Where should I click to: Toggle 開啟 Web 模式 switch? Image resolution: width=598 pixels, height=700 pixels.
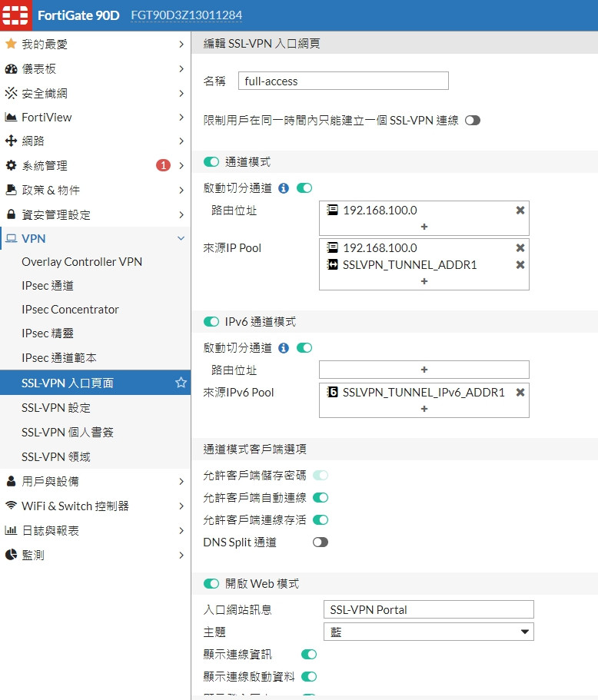coord(211,583)
